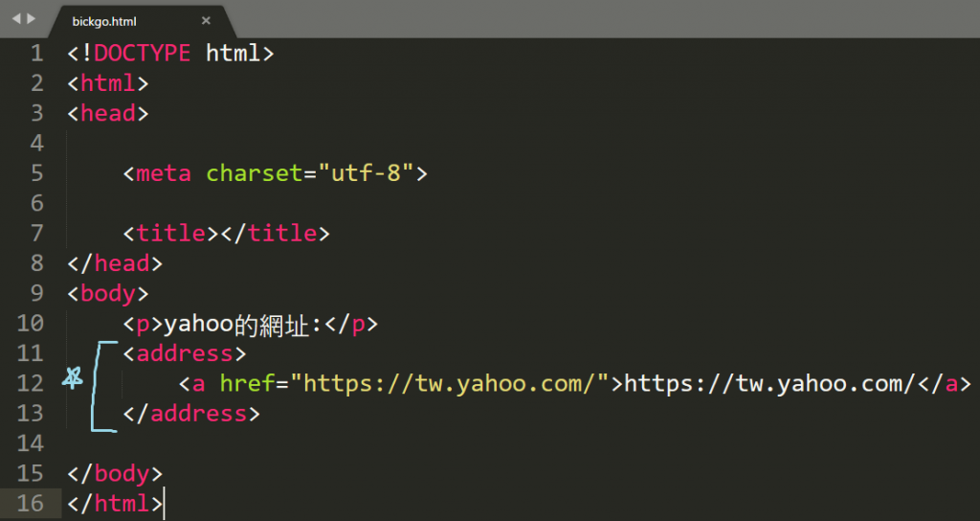Click the blue bracket annotation near address block
This screenshot has height=521, width=980.
point(103,387)
